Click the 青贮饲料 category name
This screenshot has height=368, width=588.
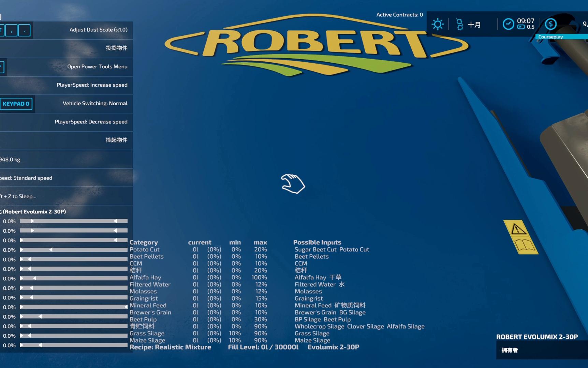[142, 326]
